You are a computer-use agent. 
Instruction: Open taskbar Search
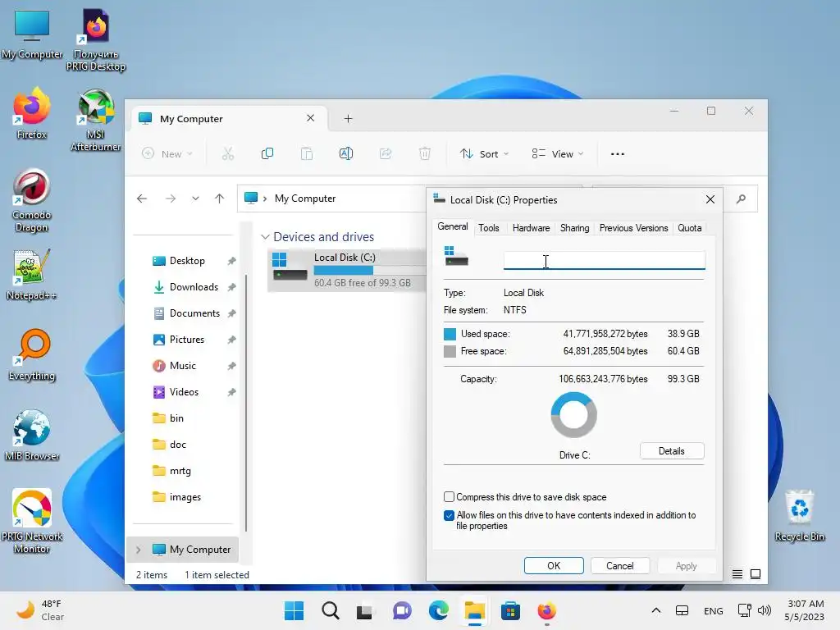click(330, 610)
